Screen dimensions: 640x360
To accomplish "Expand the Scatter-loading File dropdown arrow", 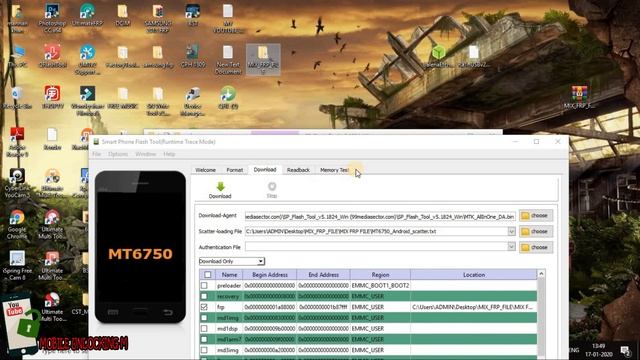I will coord(511,231).
